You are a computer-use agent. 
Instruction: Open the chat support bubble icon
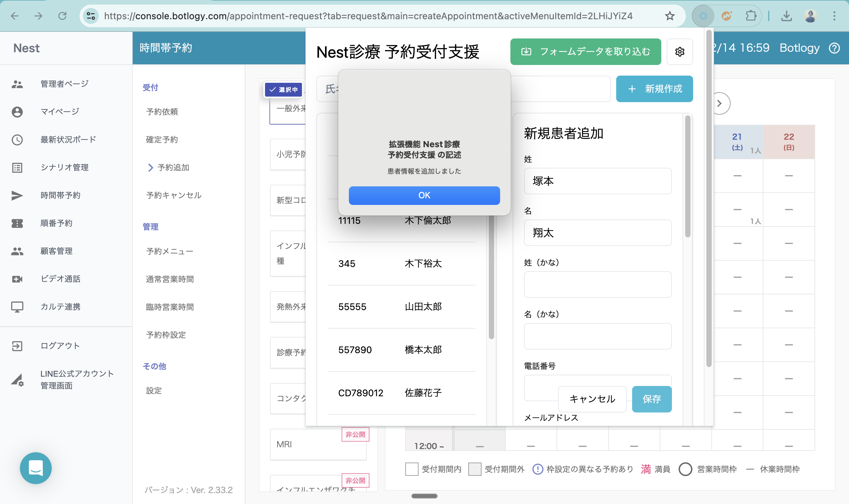click(x=36, y=468)
